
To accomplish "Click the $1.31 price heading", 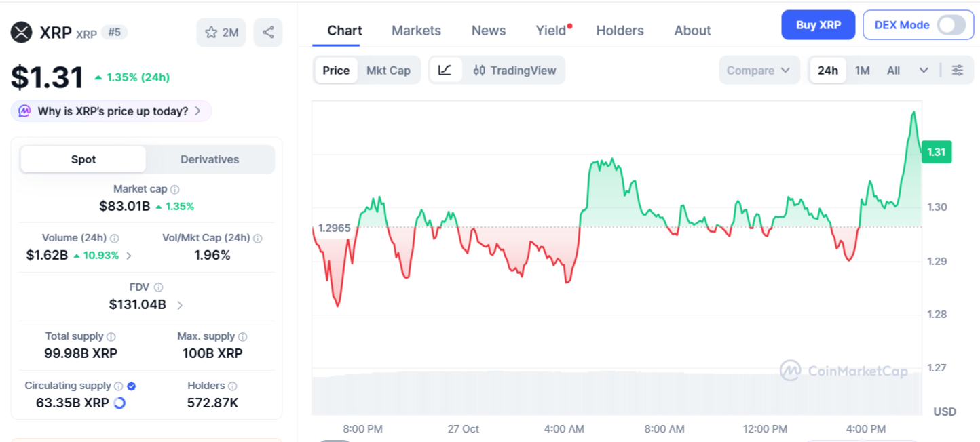I will 47,77.
